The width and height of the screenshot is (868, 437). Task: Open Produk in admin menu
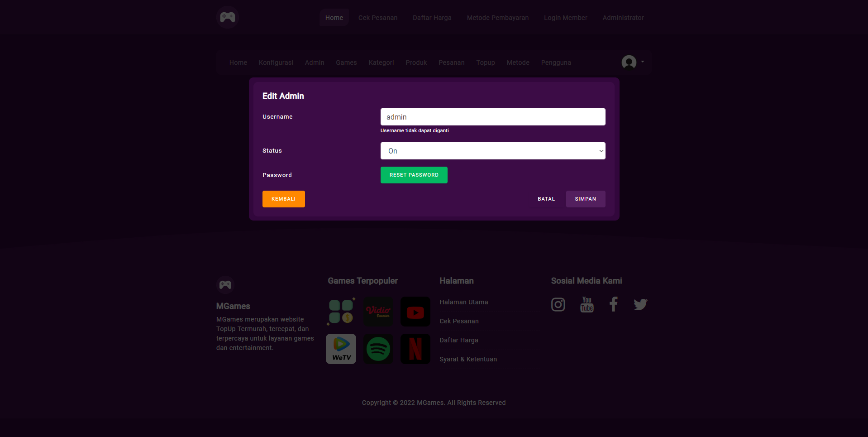(x=416, y=62)
